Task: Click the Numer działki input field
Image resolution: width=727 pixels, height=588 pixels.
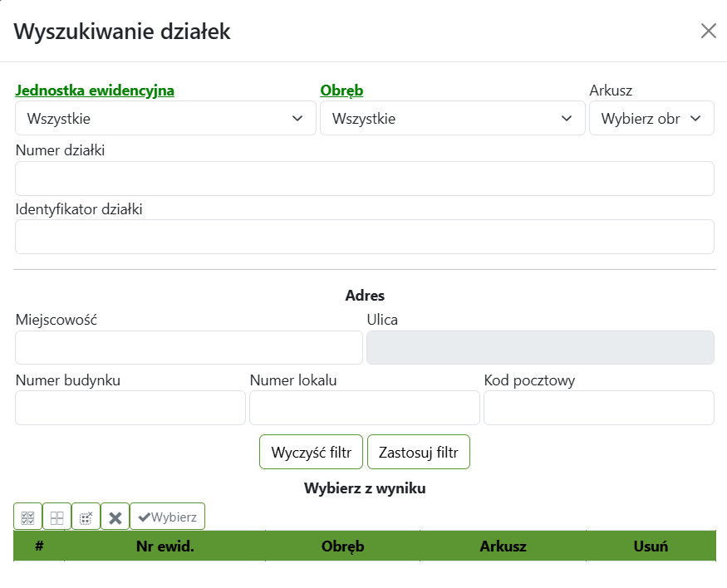Action: click(x=364, y=178)
